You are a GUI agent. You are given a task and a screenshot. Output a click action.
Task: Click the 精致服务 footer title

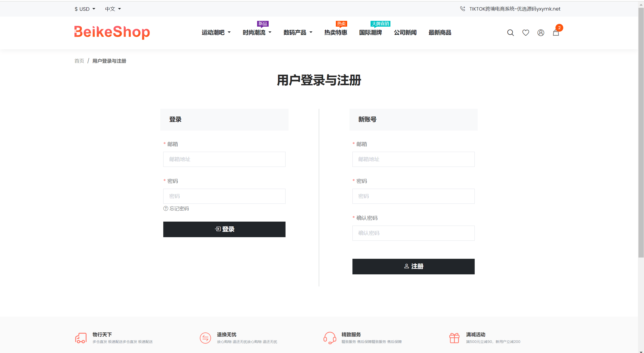point(351,335)
